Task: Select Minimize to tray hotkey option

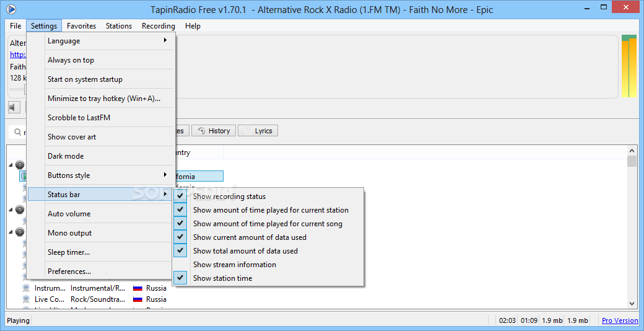Action: [101, 99]
